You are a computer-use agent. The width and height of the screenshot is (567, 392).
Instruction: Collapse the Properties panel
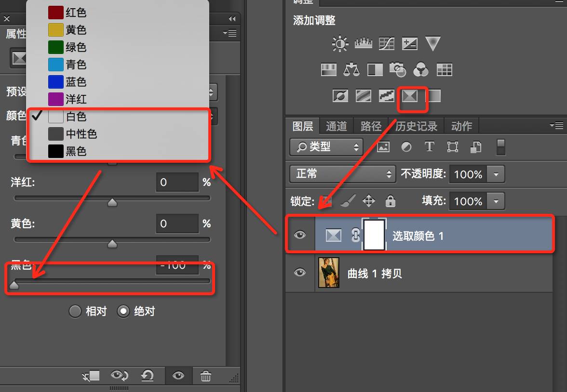pos(232,19)
